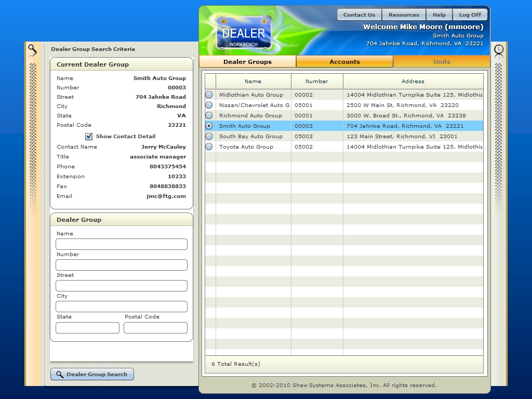Click the Welcome Mike Moore (mmoore) text
This screenshot has height=399, width=532.
423,27
